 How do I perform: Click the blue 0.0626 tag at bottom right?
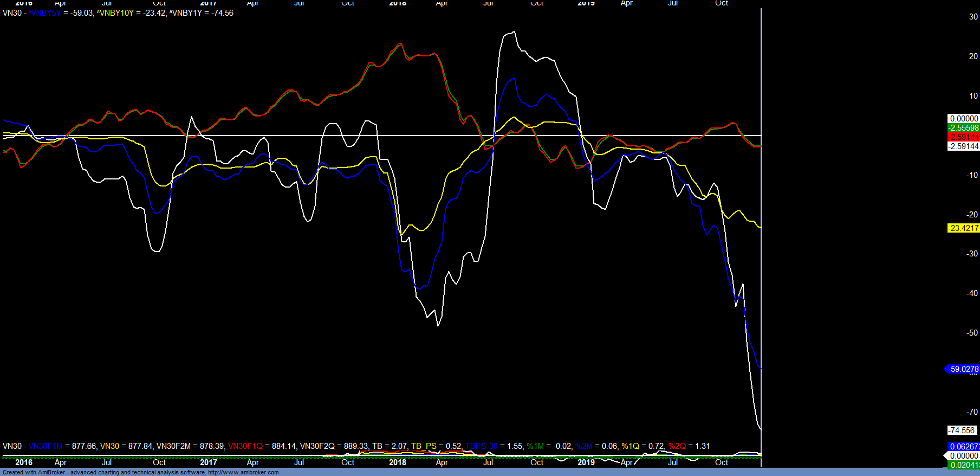click(963, 447)
